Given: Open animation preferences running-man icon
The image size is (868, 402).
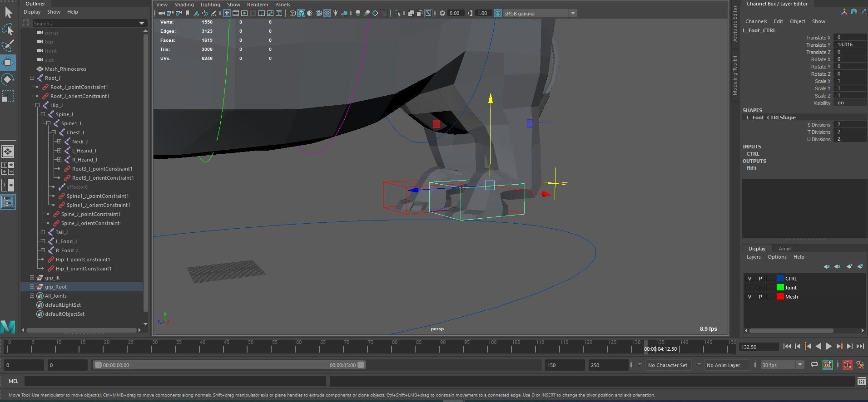Looking at the screenshot, I should (860, 365).
